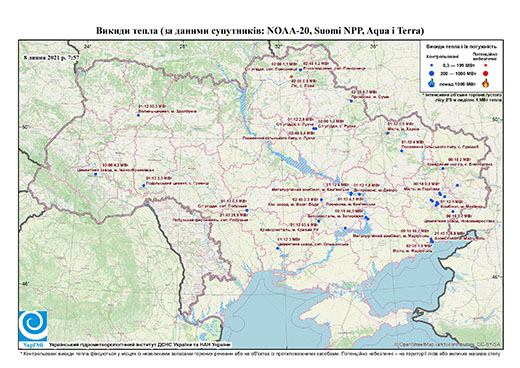This screenshot has width=520, height=368.
Task: Select the blue marker for the Маріуполь metallurgical plant
Action: (x=432, y=240)
